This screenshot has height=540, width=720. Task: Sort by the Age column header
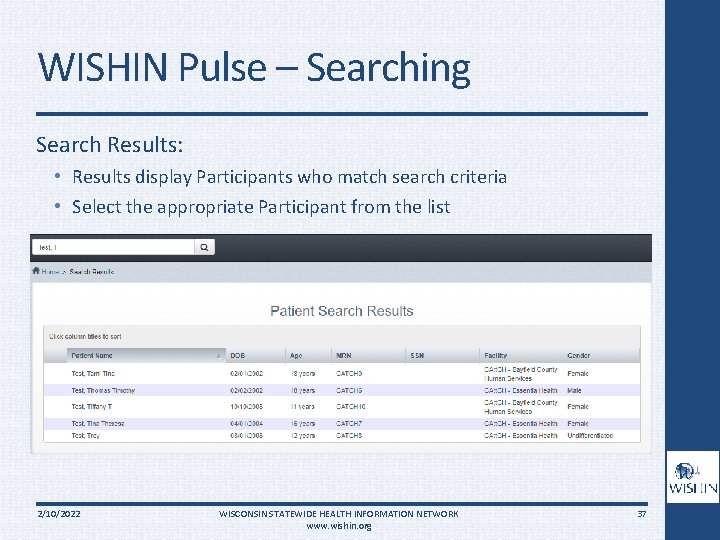click(x=308, y=355)
